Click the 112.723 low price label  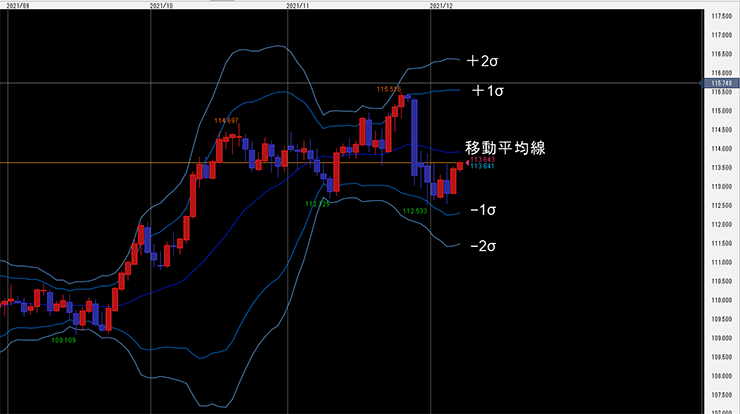pyautogui.click(x=317, y=203)
